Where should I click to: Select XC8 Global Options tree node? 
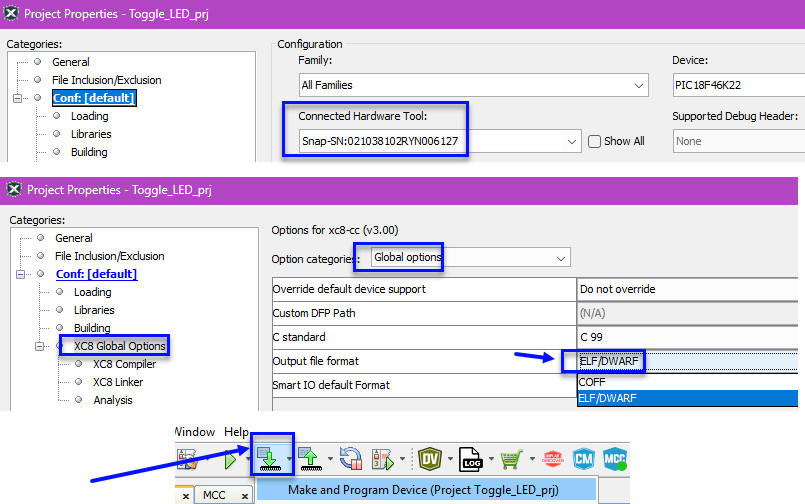(119, 346)
